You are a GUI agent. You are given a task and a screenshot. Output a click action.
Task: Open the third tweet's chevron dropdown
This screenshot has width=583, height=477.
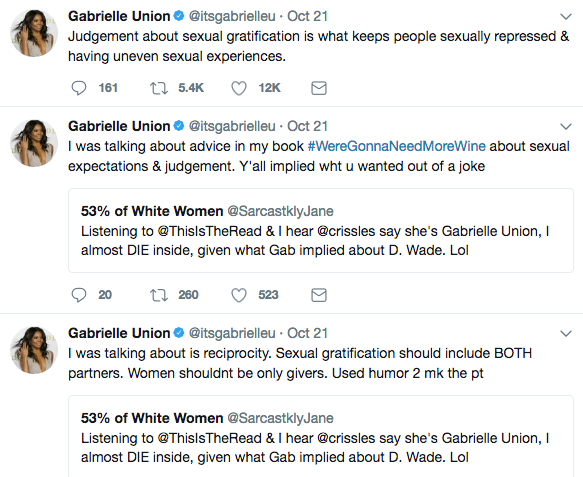[566, 333]
